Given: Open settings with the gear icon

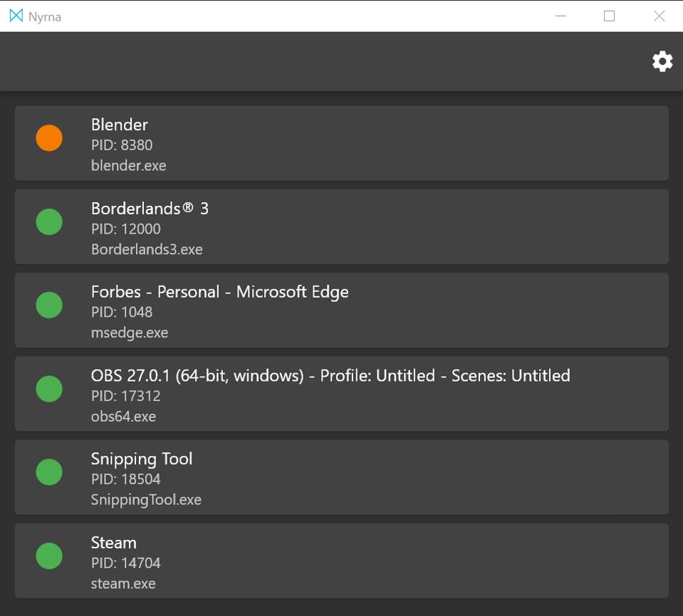Looking at the screenshot, I should coord(662,61).
